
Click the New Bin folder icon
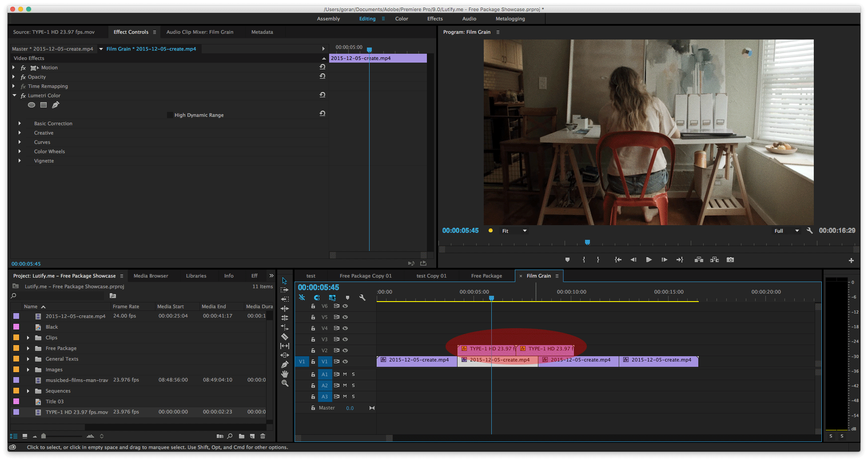[x=241, y=436]
